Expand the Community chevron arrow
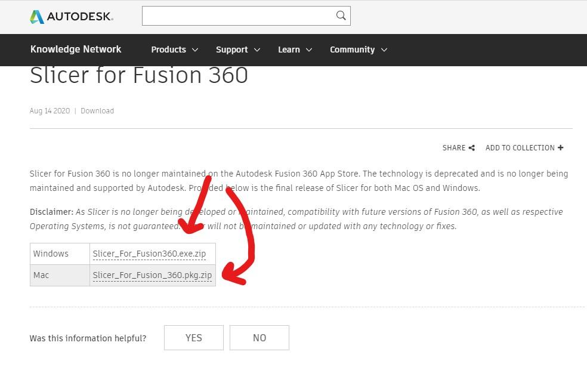587x392 pixels. [x=384, y=50]
